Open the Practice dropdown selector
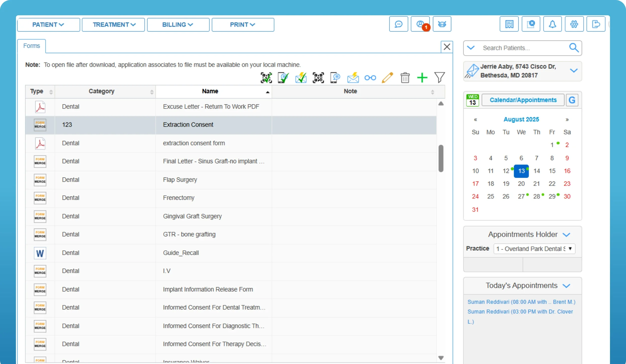626x364 pixels. tap(534, 249)
